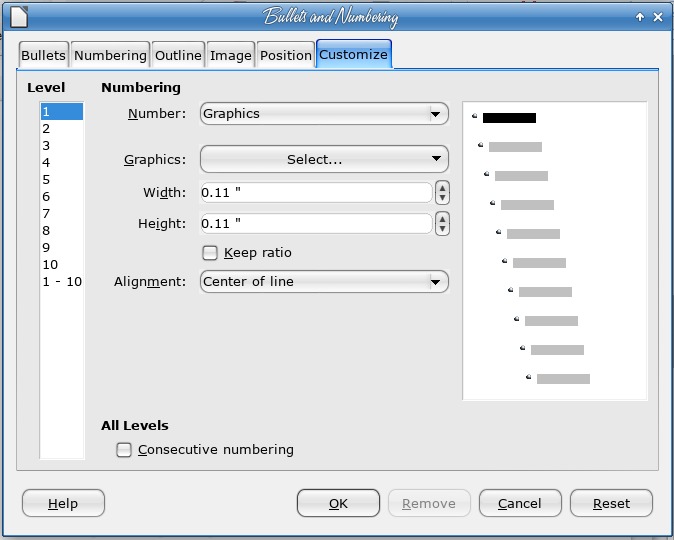The height and width of the screenshot is (540, 674).
Task: Increase Height with the spinner up arrow
Action: click(442, 219)
